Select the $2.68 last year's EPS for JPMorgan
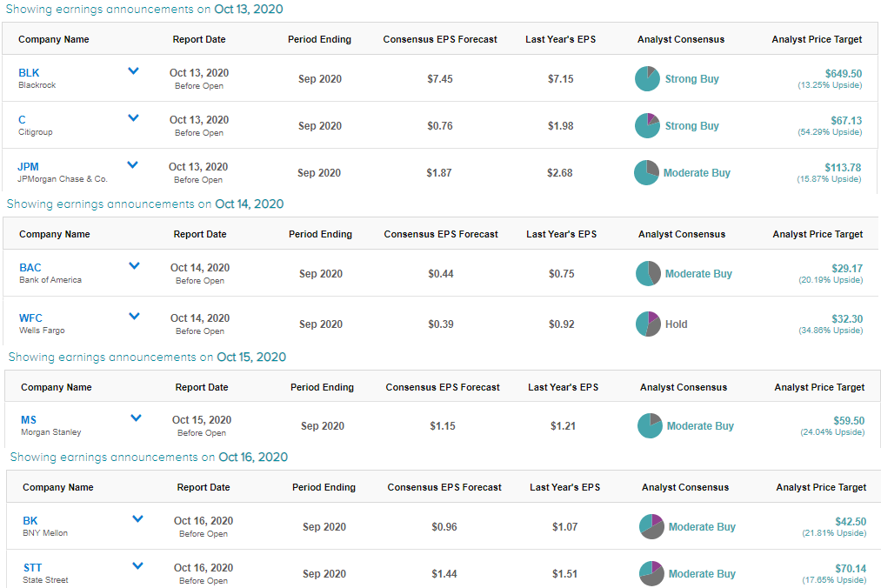The height and width of the screenshot is (588, 881). [x=559, y=172]
